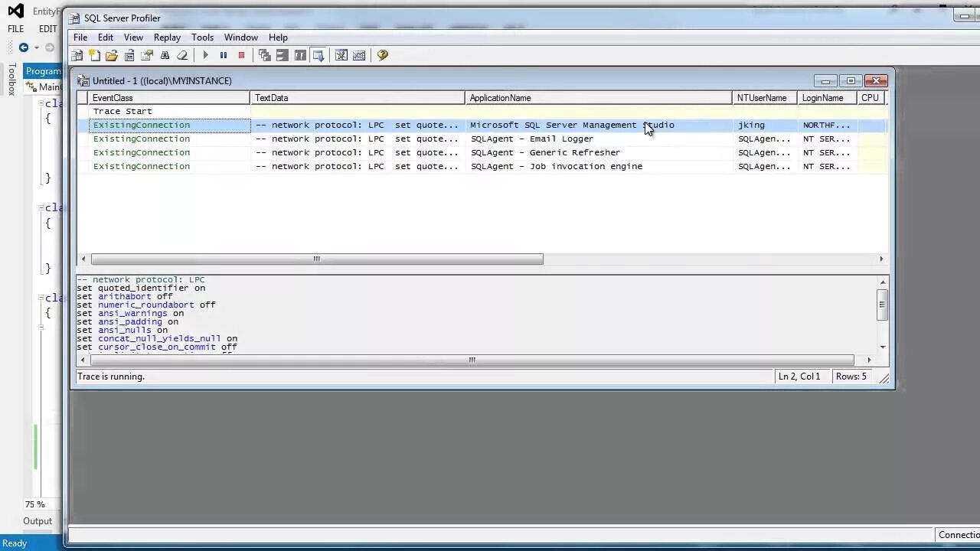Click the trace grid horizontal scrollbar thumb
The image size is (980, 551).
317,259
